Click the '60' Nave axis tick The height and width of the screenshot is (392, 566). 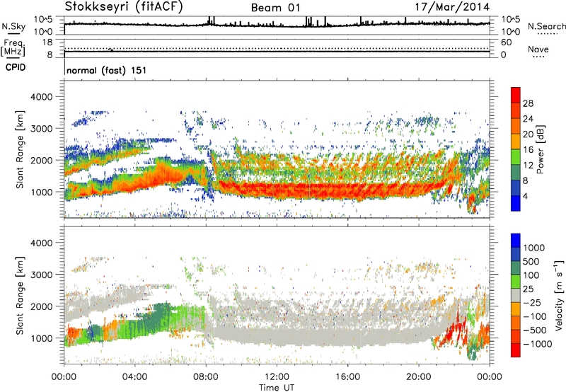[506, 42]
